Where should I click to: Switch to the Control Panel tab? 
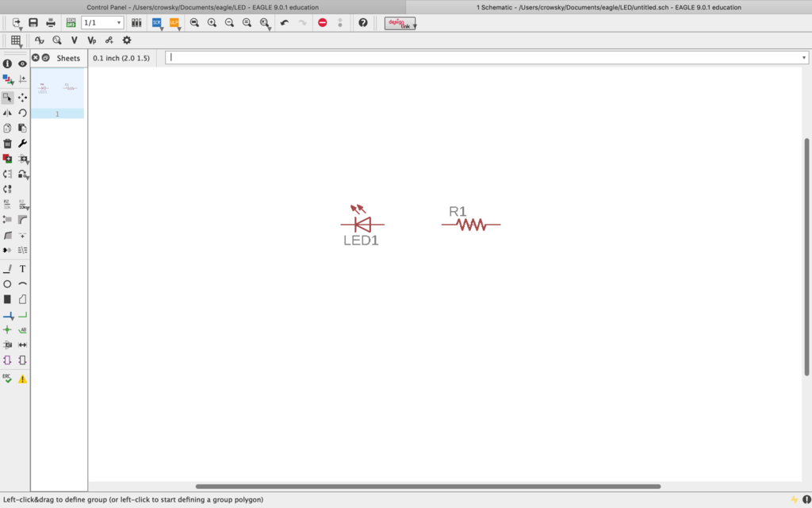202,7
